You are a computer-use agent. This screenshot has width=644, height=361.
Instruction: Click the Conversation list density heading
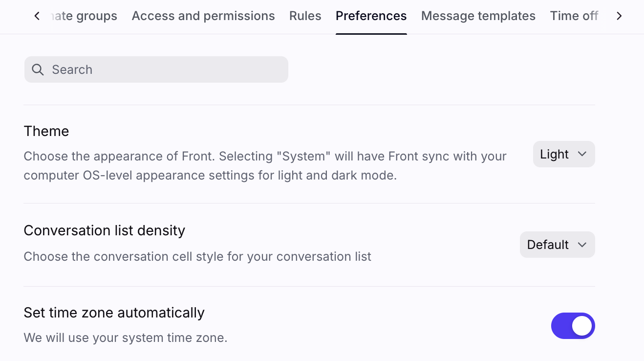[104, 230]
